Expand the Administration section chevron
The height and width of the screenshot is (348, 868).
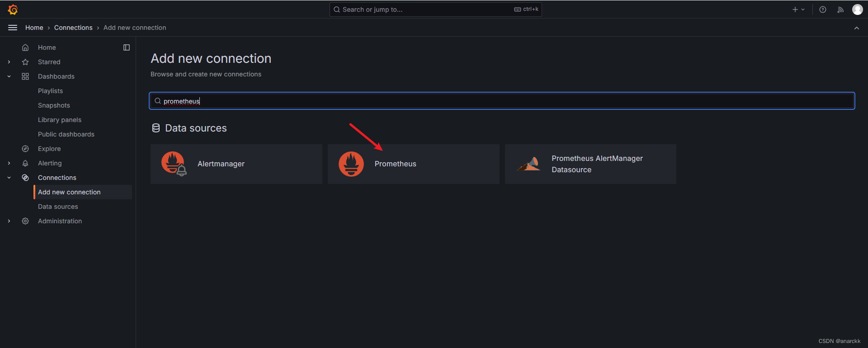coord(9,221)
